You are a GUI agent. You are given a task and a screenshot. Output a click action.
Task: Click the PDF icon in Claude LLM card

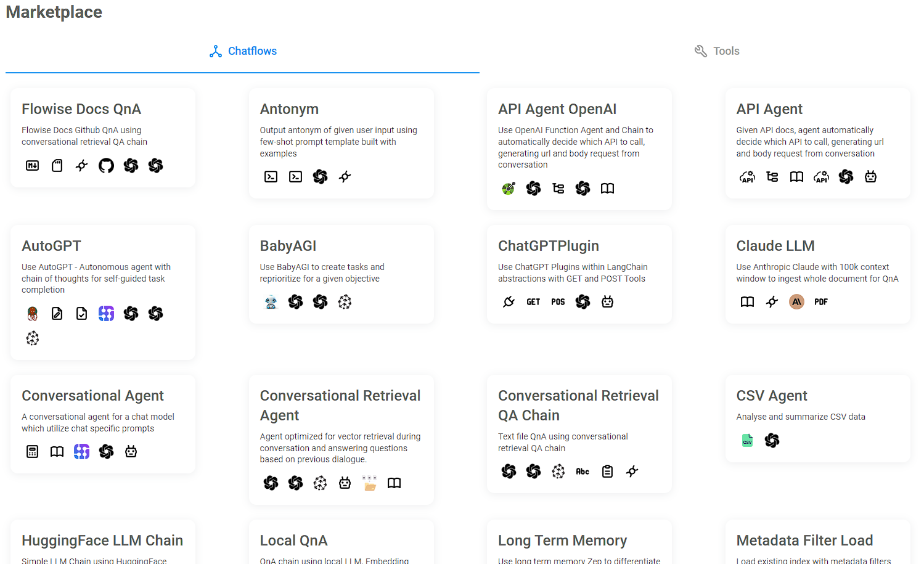[x=822, y=302]
